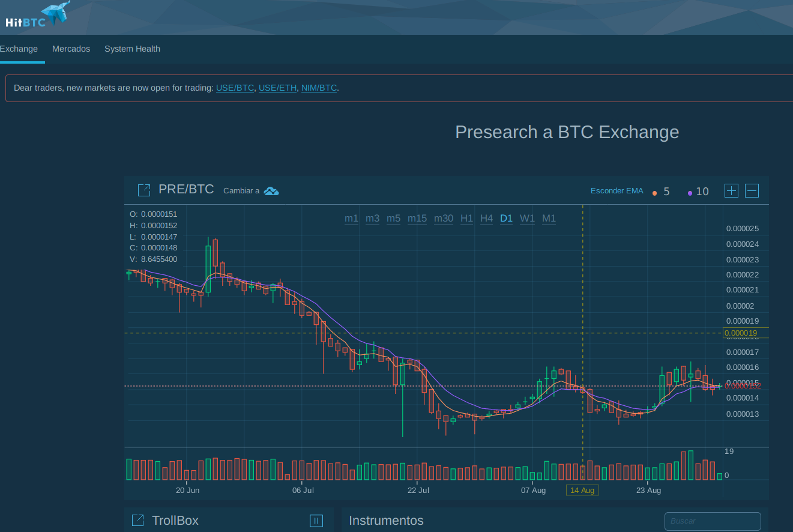The height and width of the screenshot is (532, 793).
Task: Zoom out the chart with the minus icon
Action: [752, 191]
